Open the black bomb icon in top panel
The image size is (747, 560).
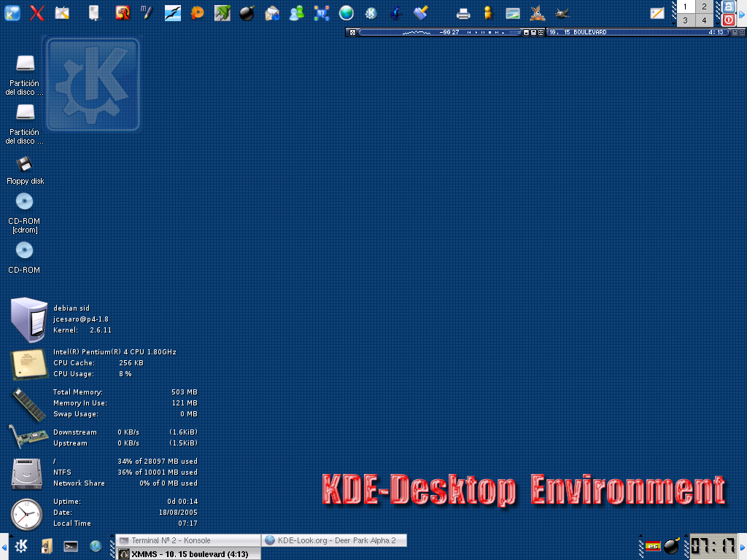247,13
